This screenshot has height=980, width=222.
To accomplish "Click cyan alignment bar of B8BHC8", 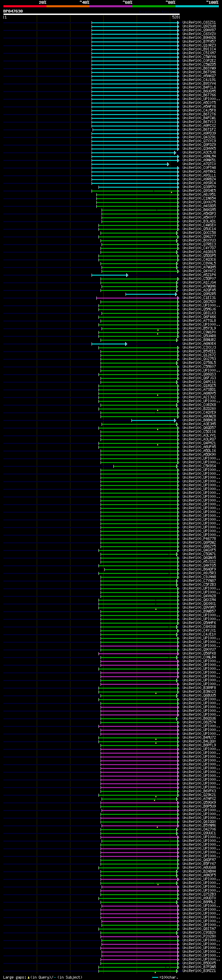I will click(x=154, y=420).
